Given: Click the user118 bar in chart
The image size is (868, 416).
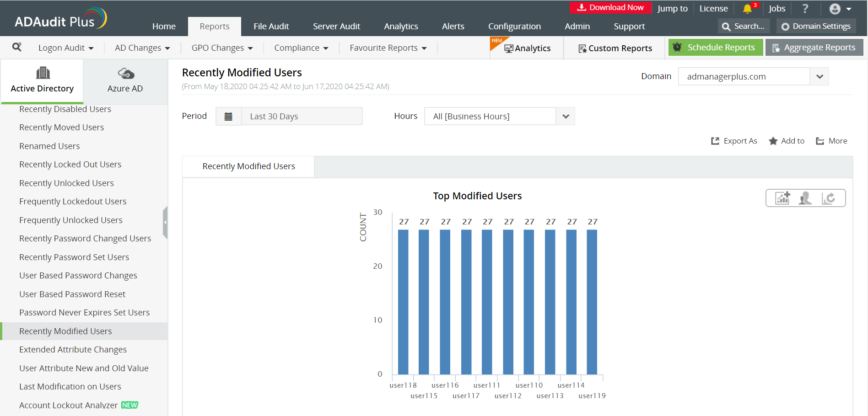Looking at the screenshot, I should pos(403,302).
